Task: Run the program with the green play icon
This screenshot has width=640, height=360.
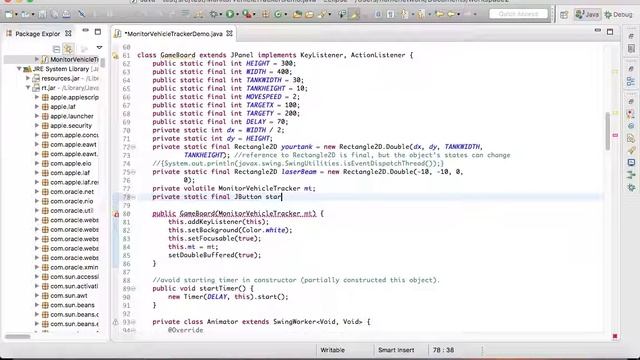Action: click(x=230, y=14)
